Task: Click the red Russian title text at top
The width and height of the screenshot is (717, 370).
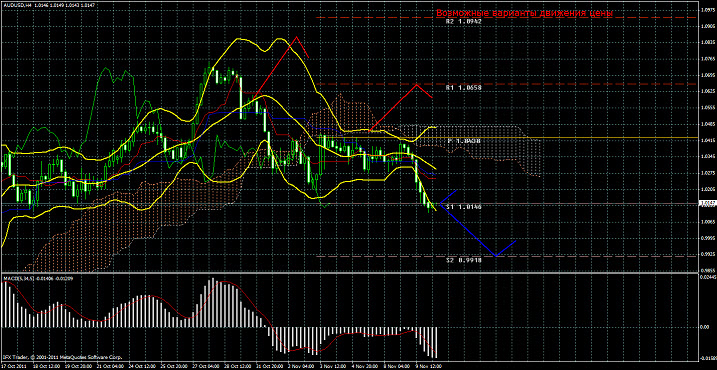Action: [524, 13]
